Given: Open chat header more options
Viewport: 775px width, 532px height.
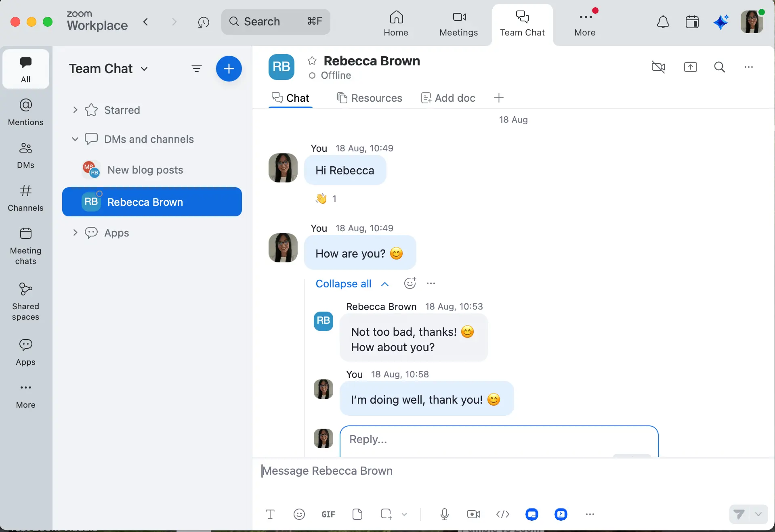Looking at the screenshot, I should [749, 67].
